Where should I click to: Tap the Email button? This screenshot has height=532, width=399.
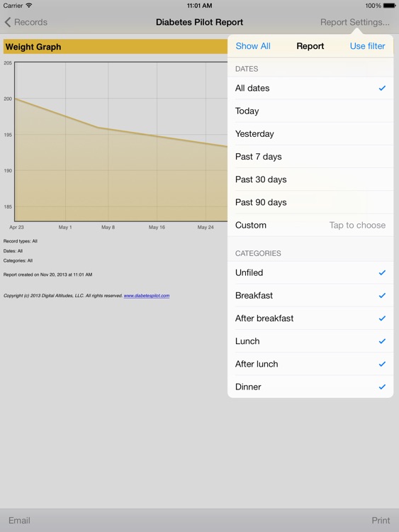tap(19, 521)
